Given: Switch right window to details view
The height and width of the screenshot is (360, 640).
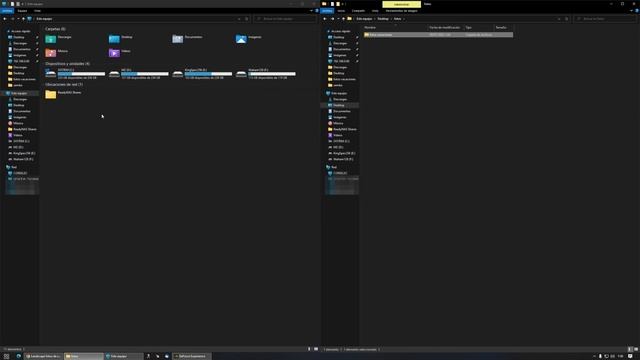Looking at the screenshot, I should click(630, 349).
